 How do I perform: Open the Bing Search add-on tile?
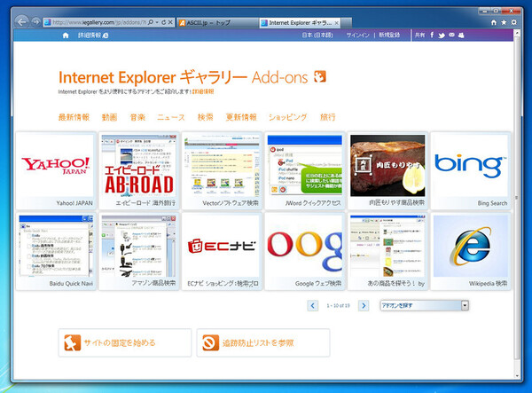[471, 170]
